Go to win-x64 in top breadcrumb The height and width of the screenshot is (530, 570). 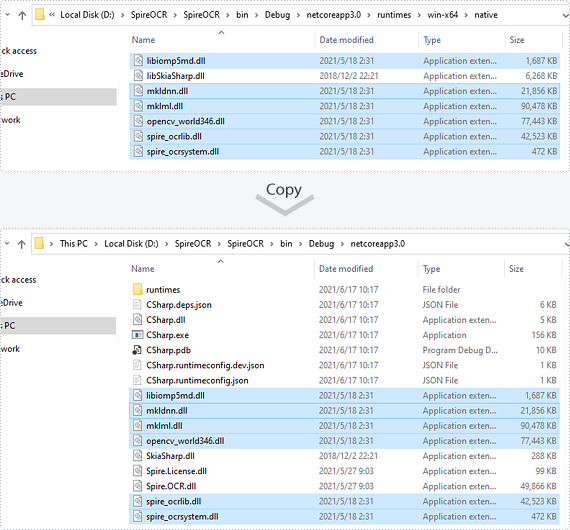pyautogui.click(x=442, y=15)
